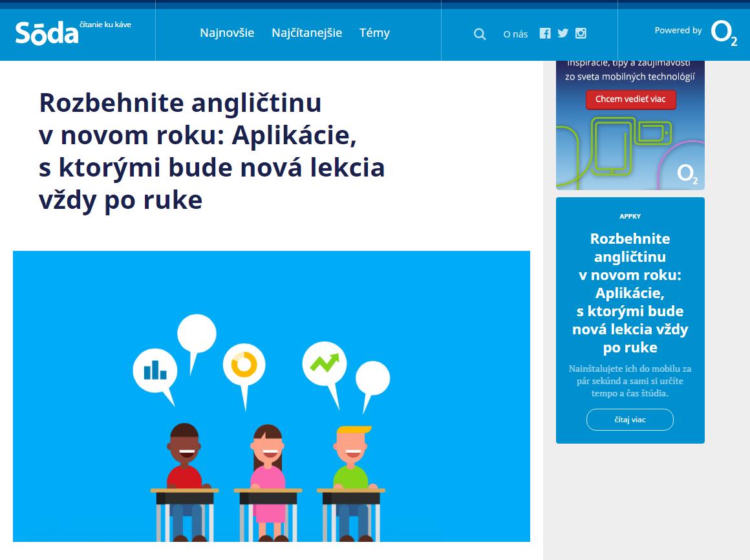Go to Najčítanejšie section
The image size is (750, 560).
point(306,33)
